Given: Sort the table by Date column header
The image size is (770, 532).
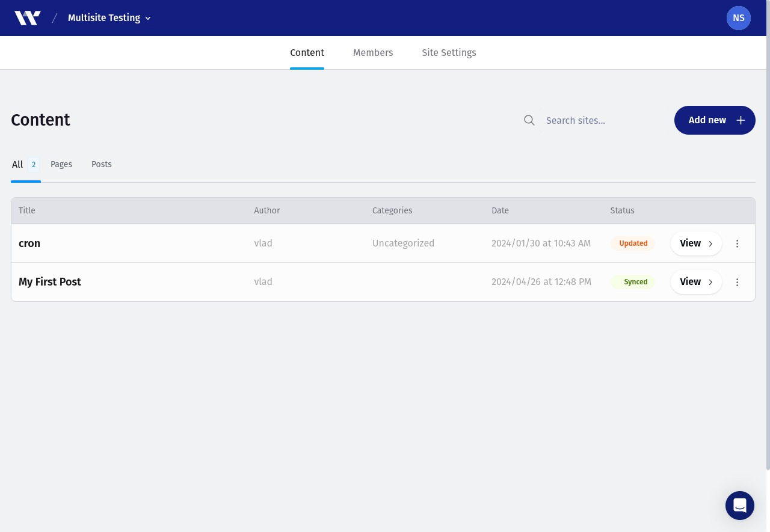Looking at the screenshot, I should tap(500, 210).
